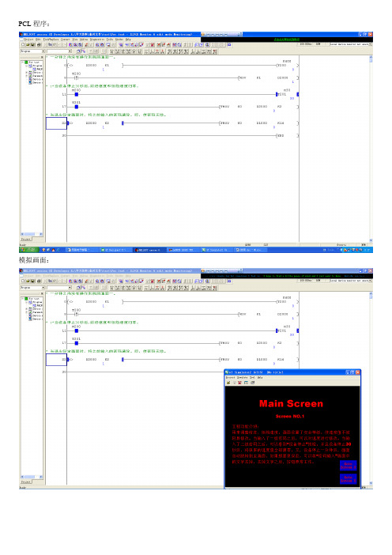This screenshot has width=392, height=555.
Task: Click the vertical scrollbar of upper ladder editor
Action: point(371,149)
